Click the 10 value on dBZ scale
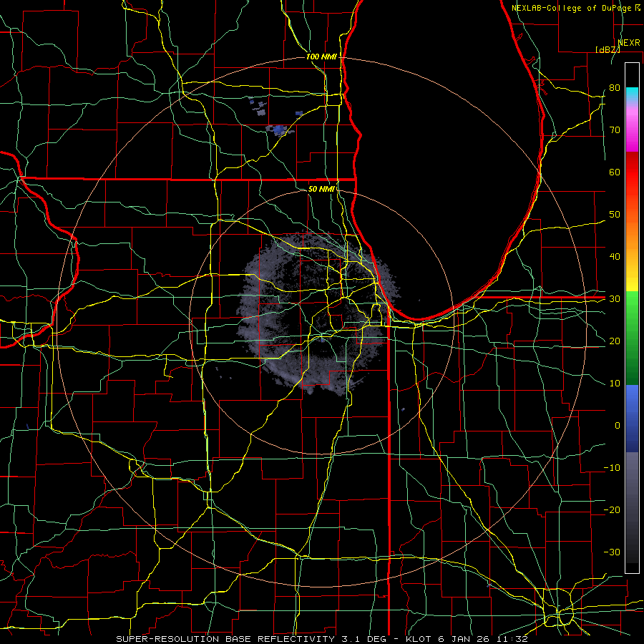This screenshot has width=644, height=644. pos(615,384)
